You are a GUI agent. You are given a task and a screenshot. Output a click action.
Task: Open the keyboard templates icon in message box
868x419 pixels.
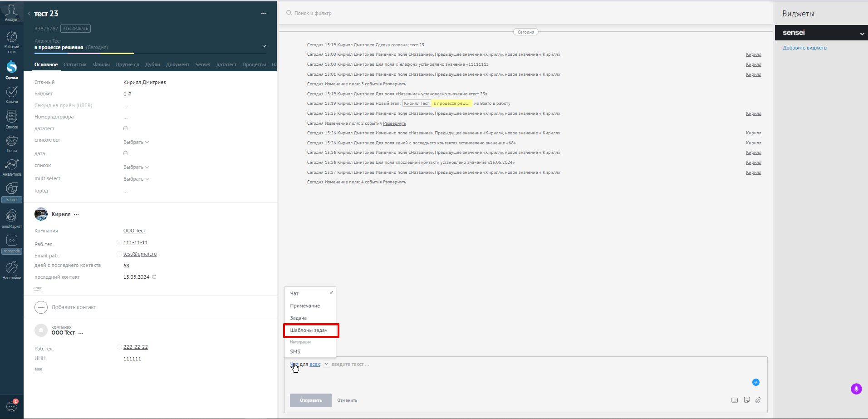[735, 400]
